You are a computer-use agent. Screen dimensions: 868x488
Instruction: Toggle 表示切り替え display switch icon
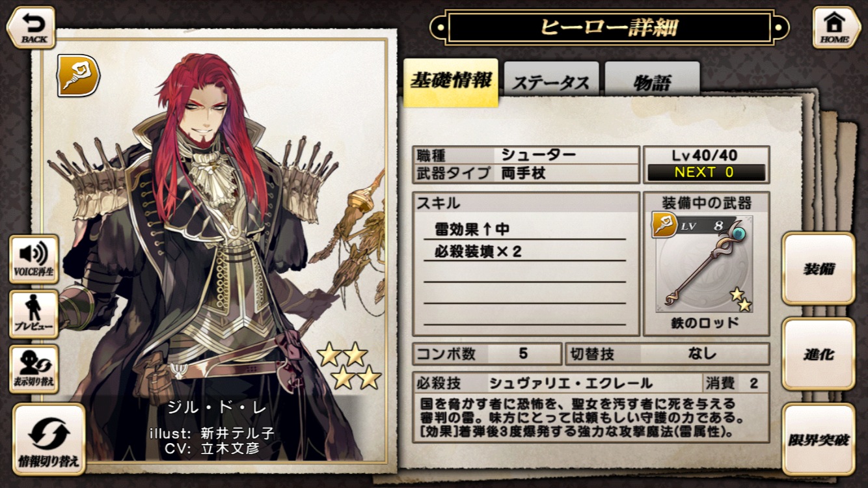tap(34, 369)
